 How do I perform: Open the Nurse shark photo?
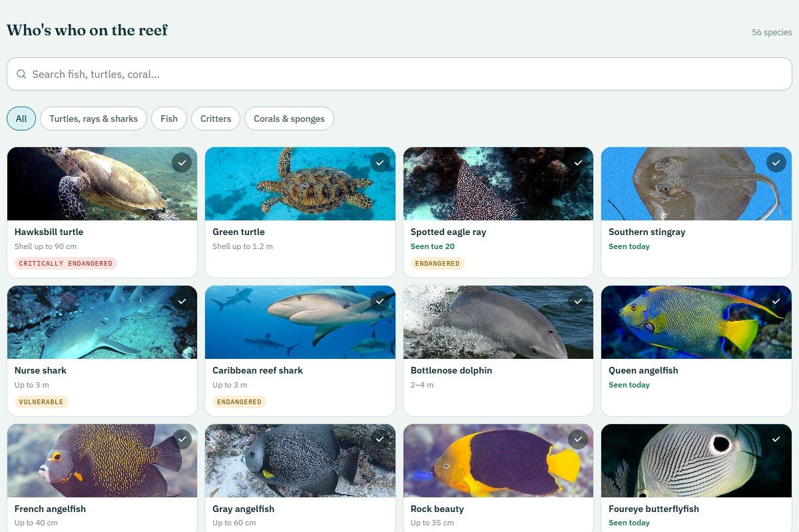[102, 322]
